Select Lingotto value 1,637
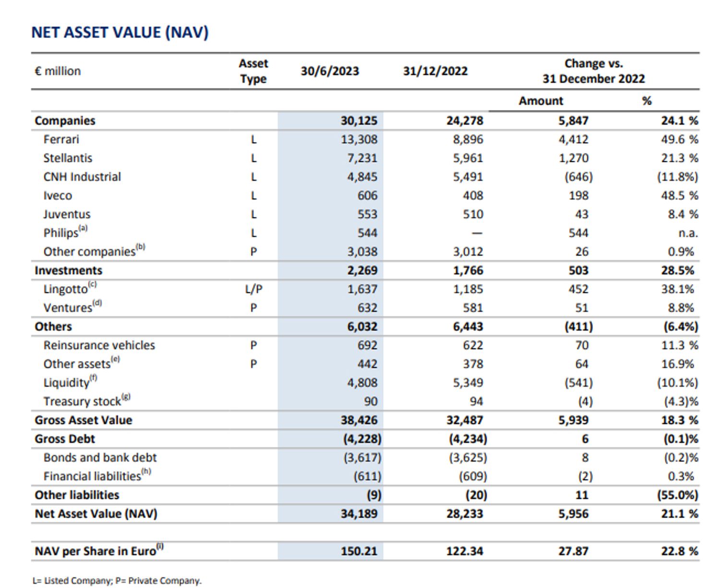720x588 pixels. click(x=362, y=289)
